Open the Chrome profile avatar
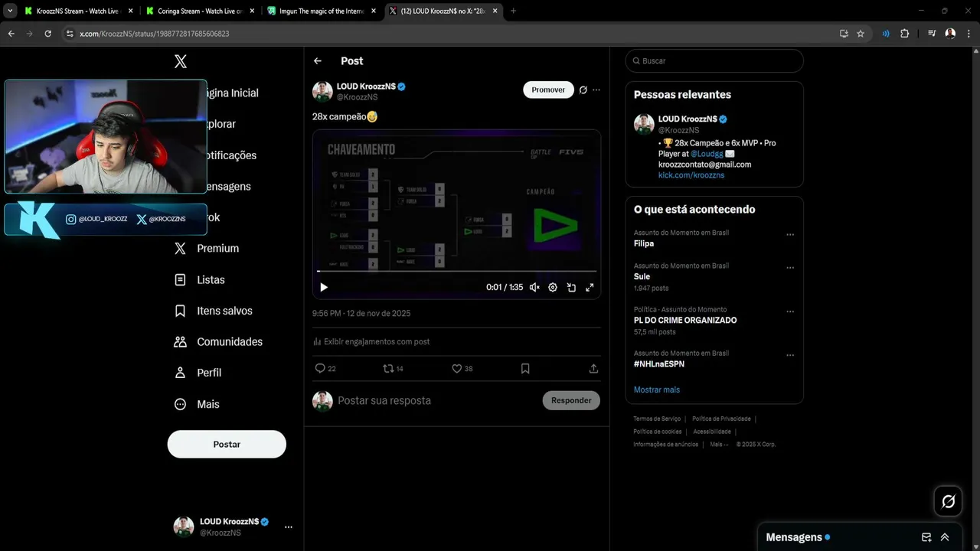The width and height of the screenshot is (980, 551). 950,34
